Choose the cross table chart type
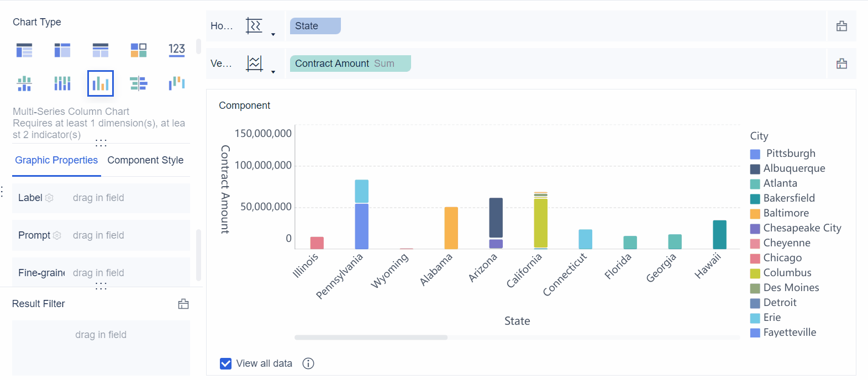 click(x=62, y=50)
